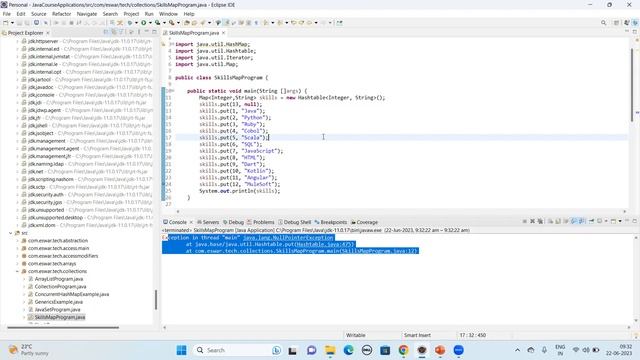Open the Source menu
Viewport: 640px width, 360px height.
[38, 14]
